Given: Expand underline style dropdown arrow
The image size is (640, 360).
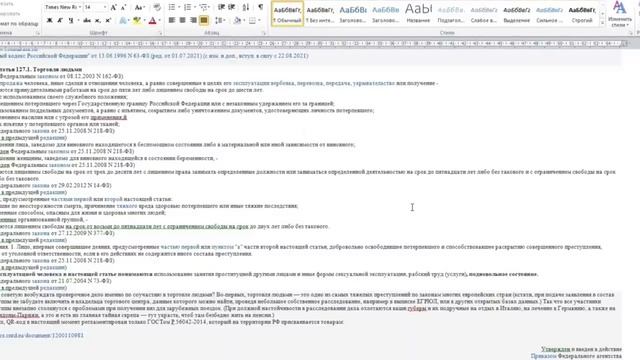Looking at the screenshot, I should coord(78,20).
